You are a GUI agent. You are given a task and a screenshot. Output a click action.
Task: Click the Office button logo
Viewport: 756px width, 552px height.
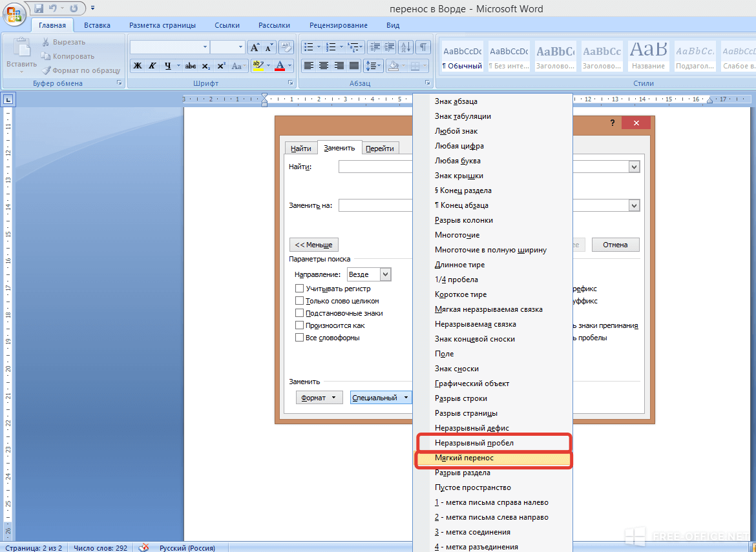pos(14,14)
